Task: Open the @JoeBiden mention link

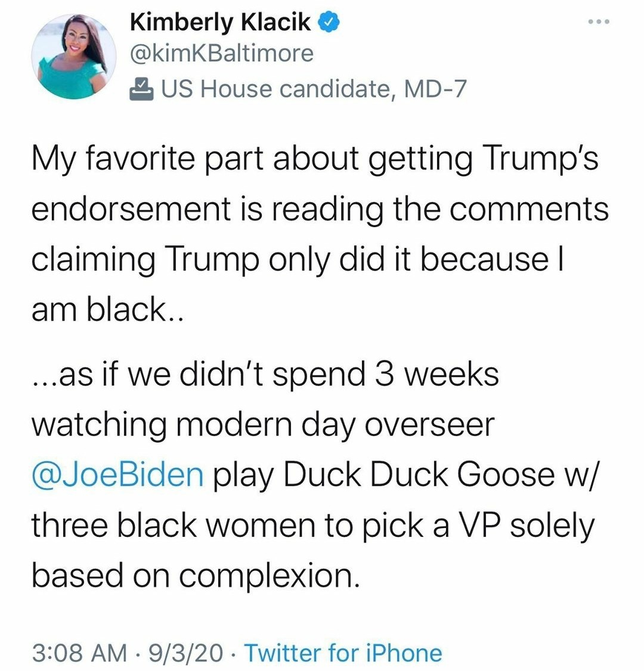Action: 117,474
